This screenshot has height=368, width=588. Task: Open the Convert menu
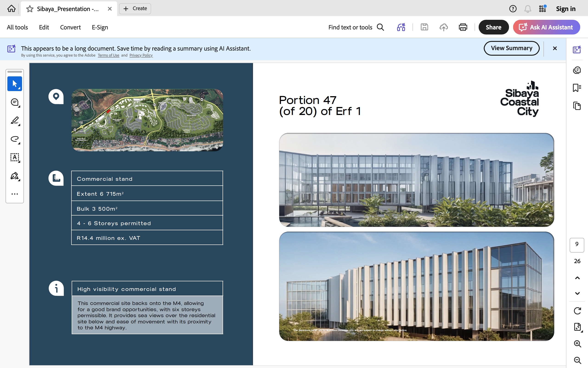(71, 27)
